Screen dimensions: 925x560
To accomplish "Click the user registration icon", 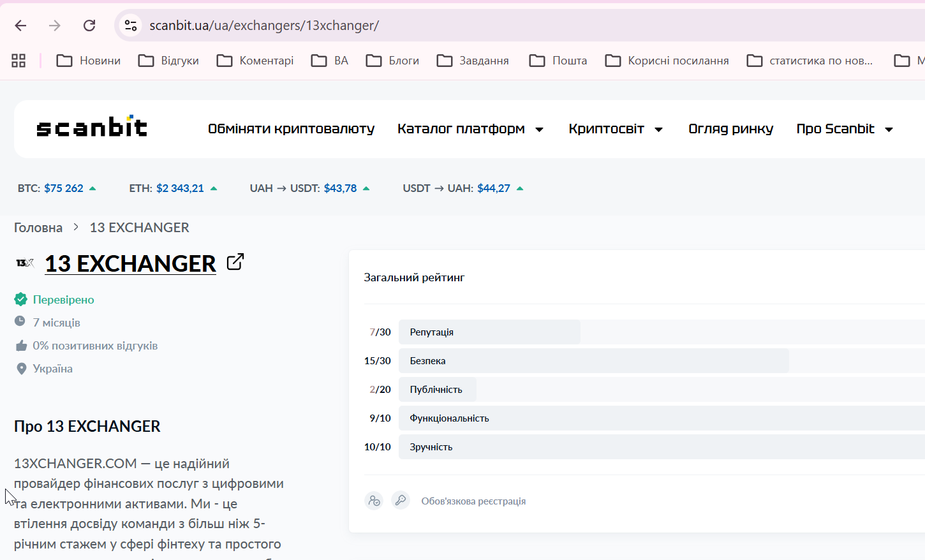I will click(374, 501).
